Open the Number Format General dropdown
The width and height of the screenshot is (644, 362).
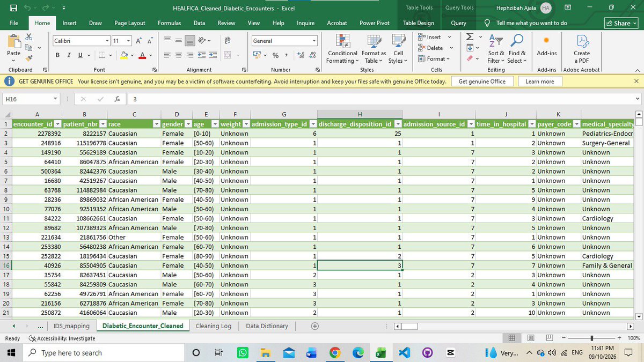point(314,41)
